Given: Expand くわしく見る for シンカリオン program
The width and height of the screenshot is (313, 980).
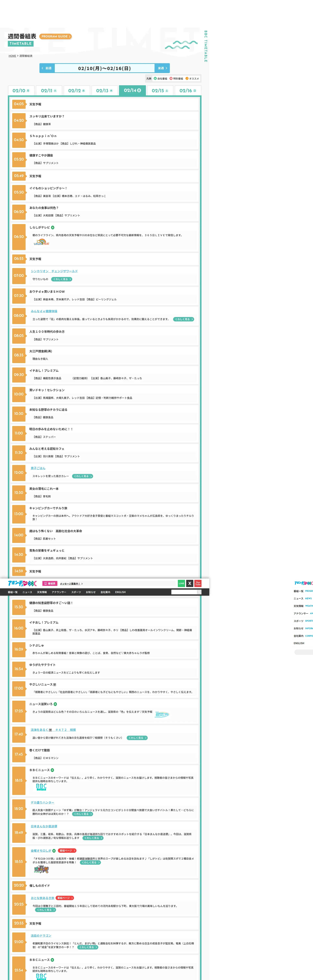Looking at the screenshot, I should coord(61,279).
